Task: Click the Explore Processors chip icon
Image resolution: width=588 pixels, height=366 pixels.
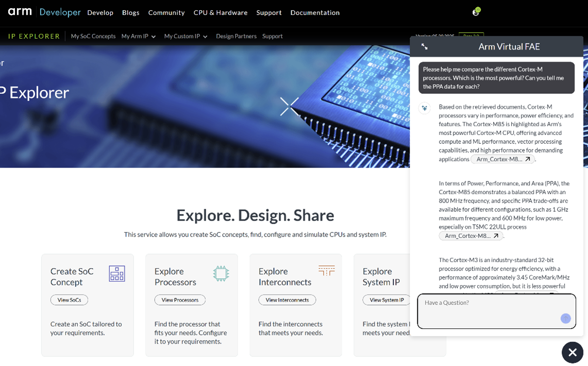Action: point(221,274)
